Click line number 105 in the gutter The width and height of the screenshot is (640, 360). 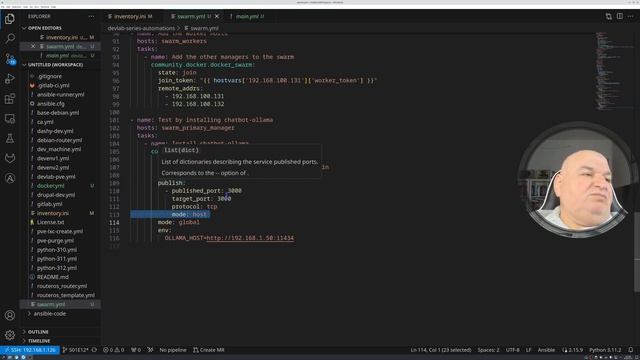tap(115, 151)
